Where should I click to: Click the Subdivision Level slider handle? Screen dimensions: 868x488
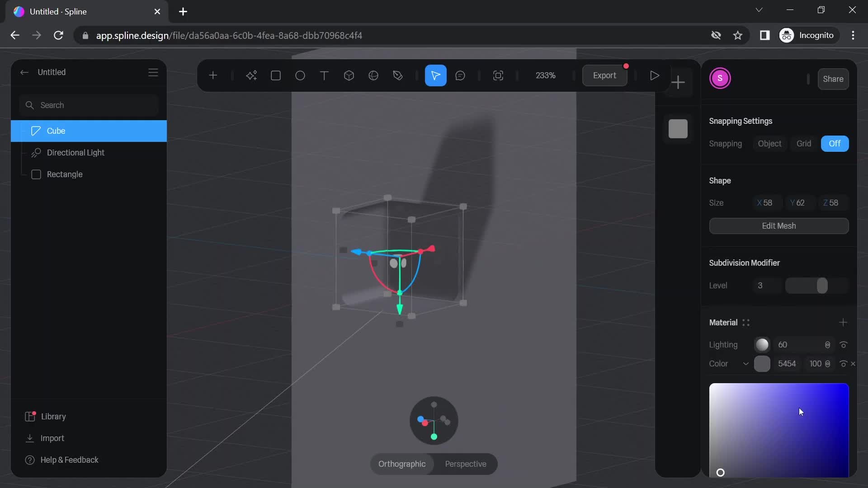click(x=822, y=286)
